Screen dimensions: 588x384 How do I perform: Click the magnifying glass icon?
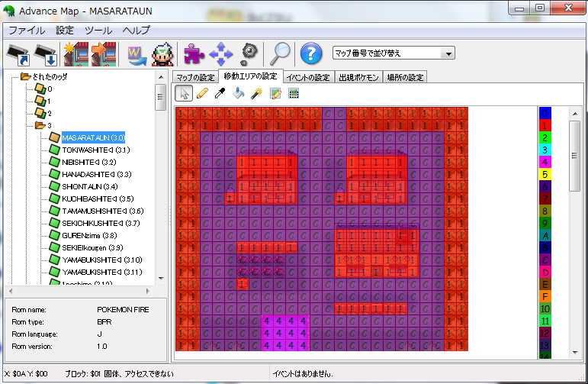[x=280, y=53]
